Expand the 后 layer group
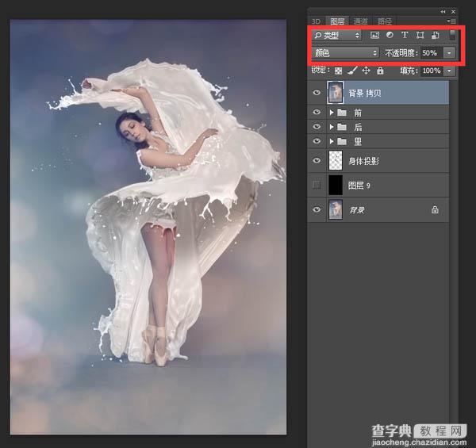This screenshot has width=476, height=448. 332,127
